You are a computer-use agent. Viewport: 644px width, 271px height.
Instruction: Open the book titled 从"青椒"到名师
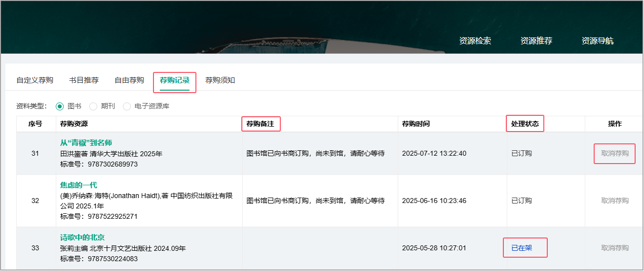pyautogui.click(x=86, y=143)
